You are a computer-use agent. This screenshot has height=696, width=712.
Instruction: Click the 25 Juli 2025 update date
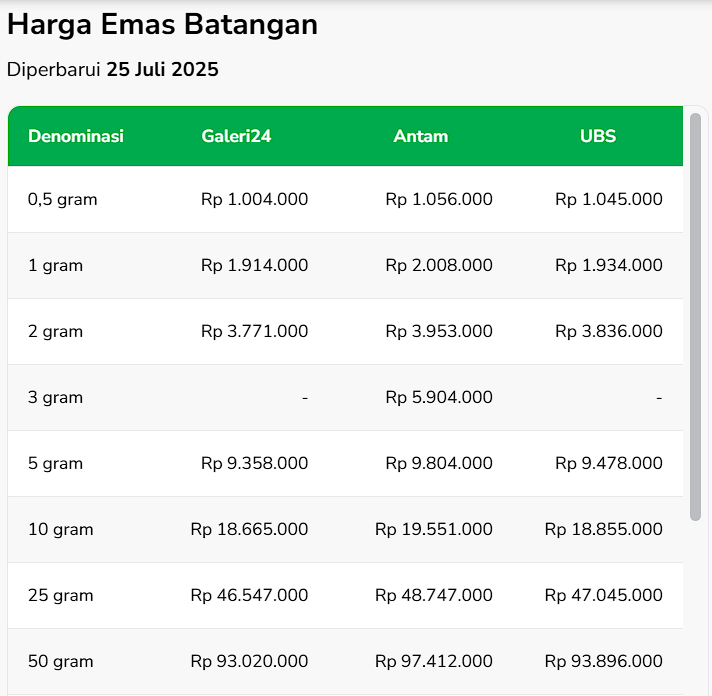(x=162, y=70)
